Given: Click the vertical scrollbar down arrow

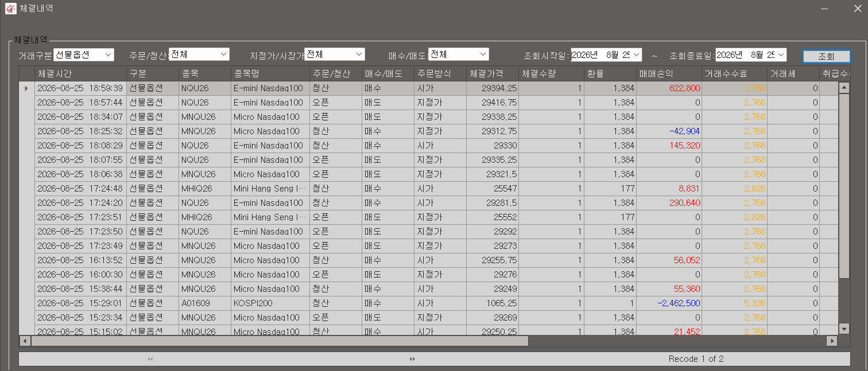Looking at the screenshot, I should click(x=844, y=329).
